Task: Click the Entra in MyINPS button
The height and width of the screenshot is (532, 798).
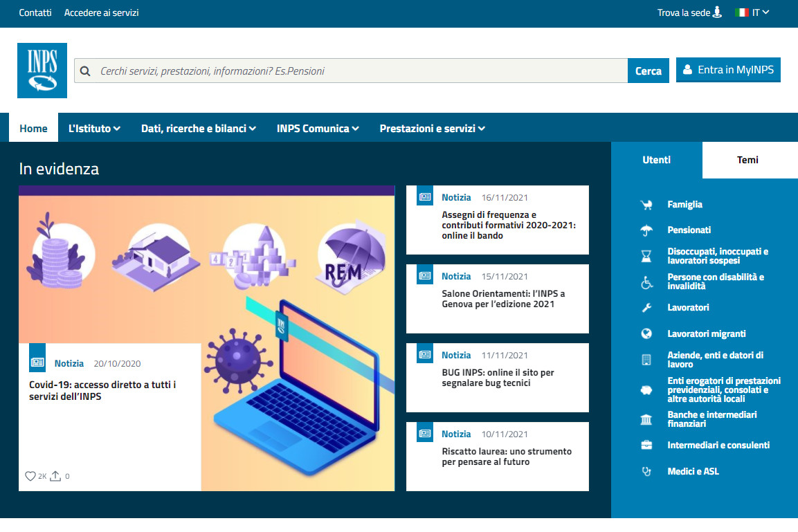Action: (x=728, y=70)
